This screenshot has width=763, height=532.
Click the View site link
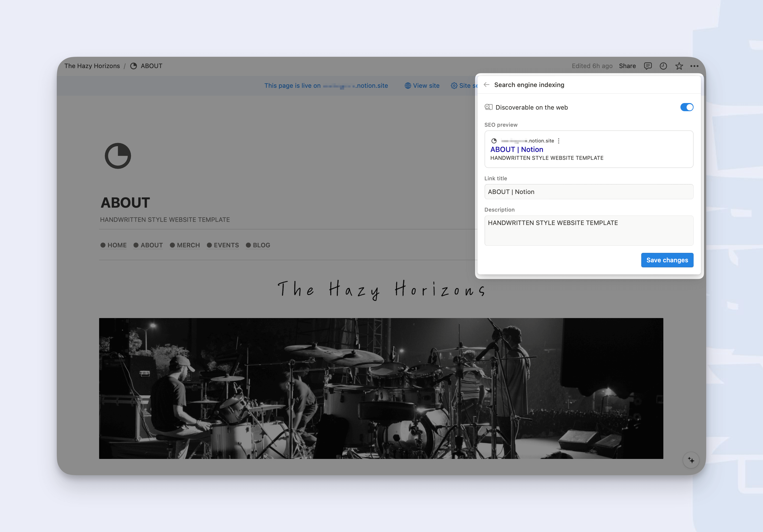422,85
